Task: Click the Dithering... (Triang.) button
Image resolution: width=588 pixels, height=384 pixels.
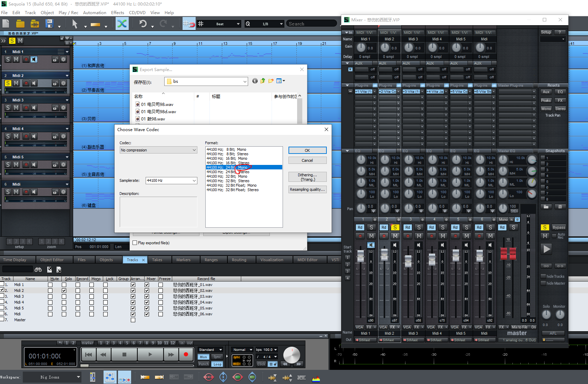Action: pyautogui.click(x=307, y=177)
